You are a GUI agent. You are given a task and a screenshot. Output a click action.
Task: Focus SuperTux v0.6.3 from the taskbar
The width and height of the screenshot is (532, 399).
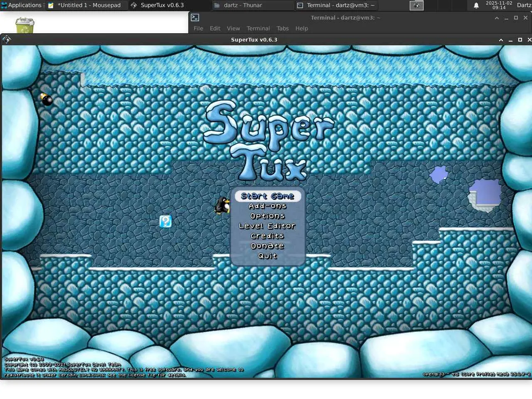[170, 5]
